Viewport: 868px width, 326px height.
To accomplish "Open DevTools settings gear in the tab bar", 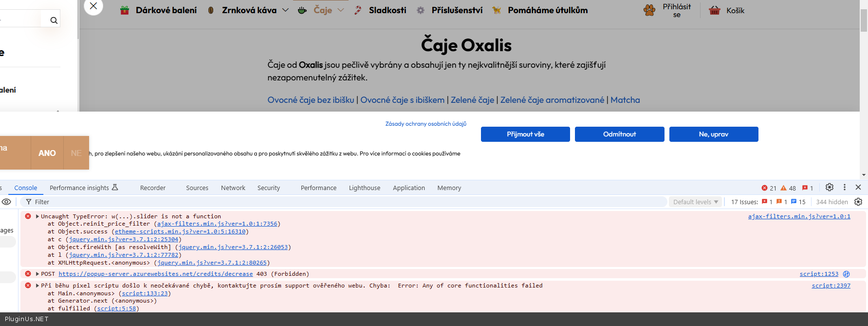I will (830, 187).
